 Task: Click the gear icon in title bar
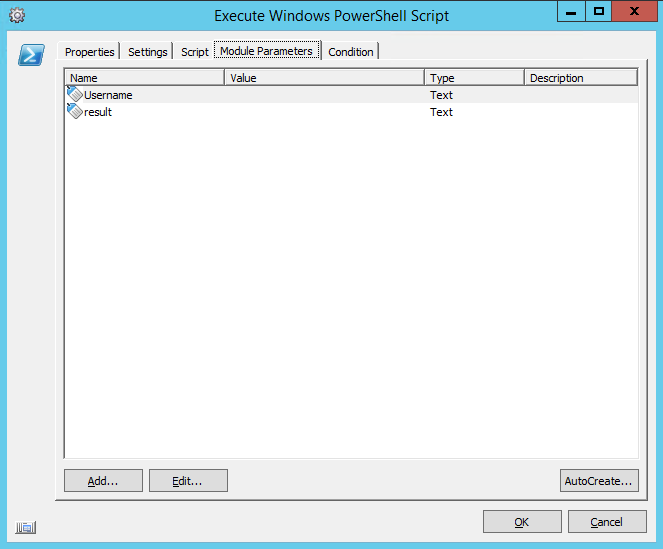(17, 15)
